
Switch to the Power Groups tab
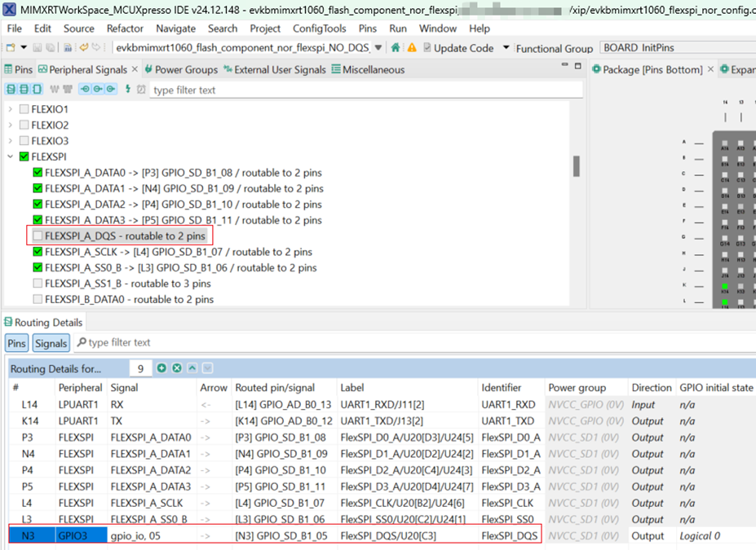[x=181, y=70]
